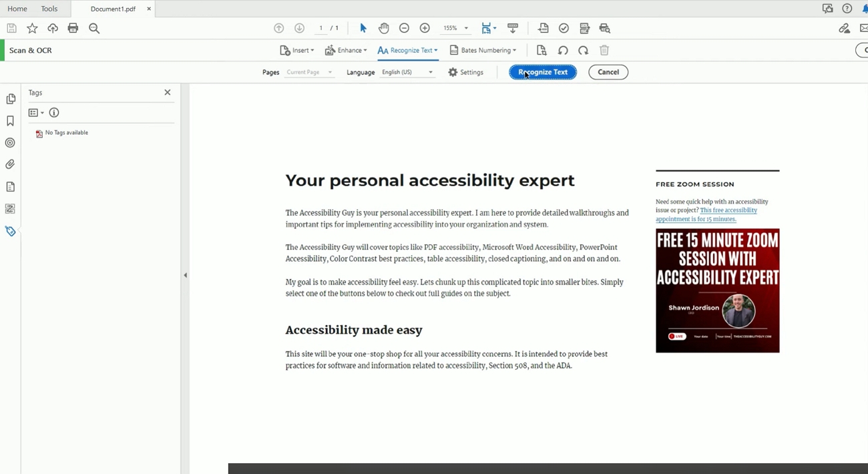Viewport: 868px width, 474px height.
Task: Open the Tags options menu dropdown
Action: tap(36, 113)
